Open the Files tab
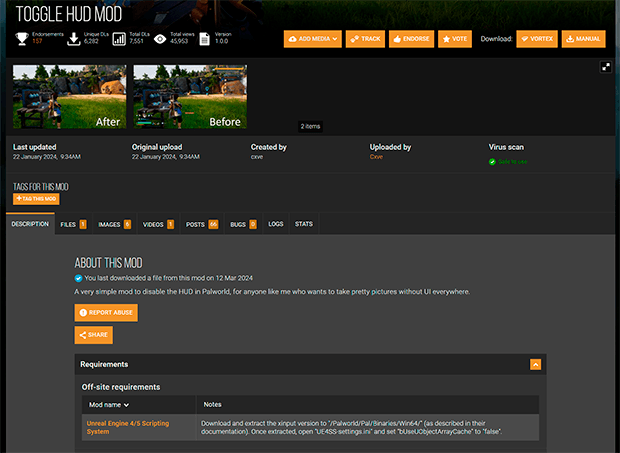The width and height of the screenshot is (620, 453). (x=74, y=224)
